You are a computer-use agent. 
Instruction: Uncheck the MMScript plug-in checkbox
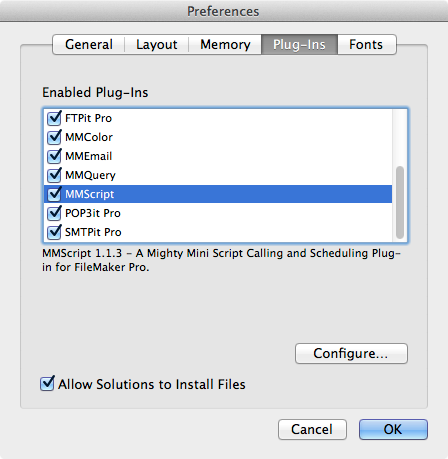point(54,194)
